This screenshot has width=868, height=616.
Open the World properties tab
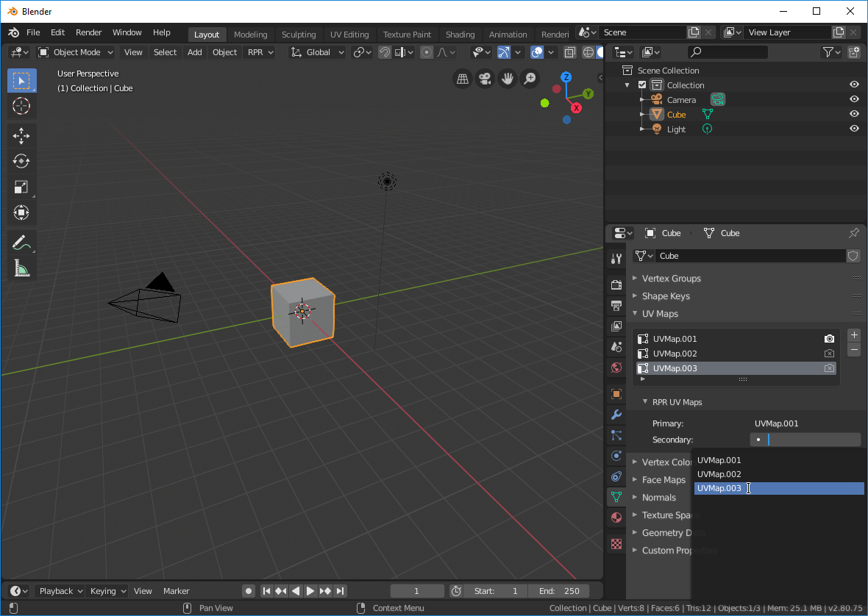pyautogui.click(x=616, y=368)
